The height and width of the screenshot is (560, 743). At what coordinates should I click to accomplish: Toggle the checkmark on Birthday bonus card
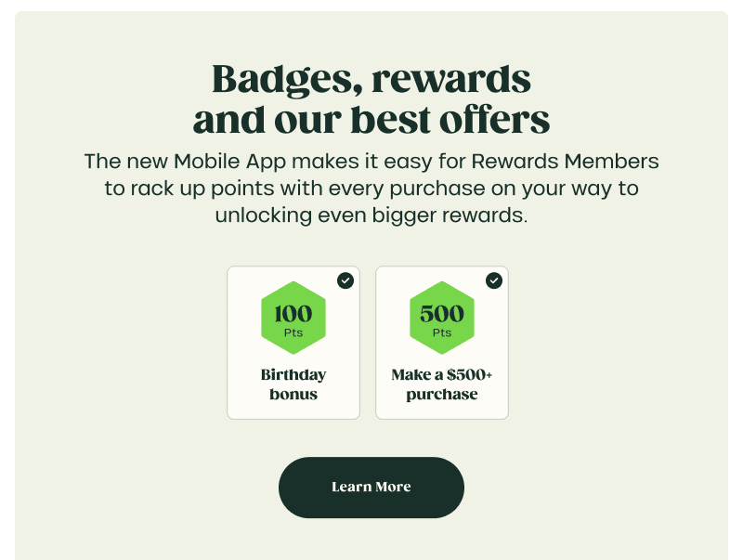click(345, 280)
